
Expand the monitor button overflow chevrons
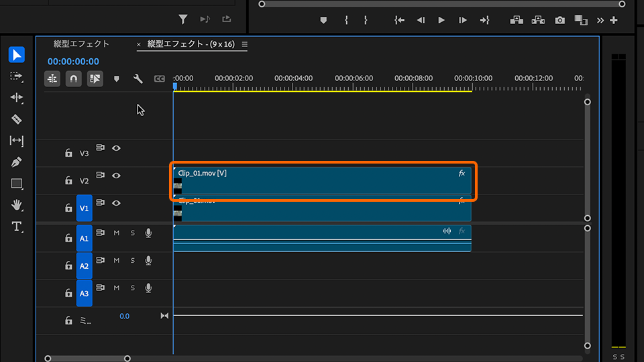[x=600, y=20]
